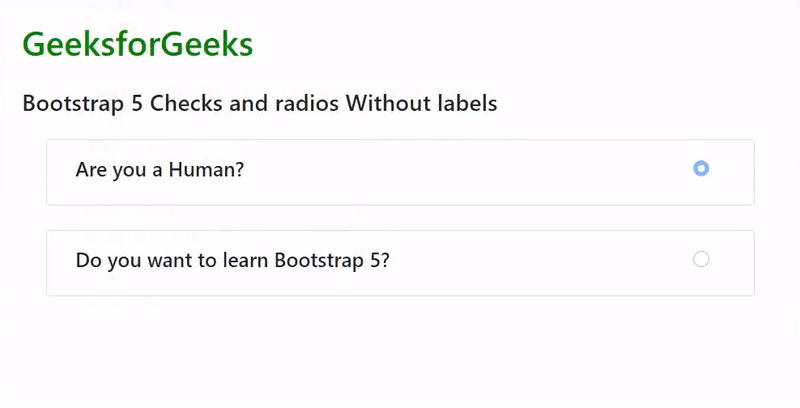
Task: Click the "Checks and radios Without labels" subheading
Action: [260, 103]
